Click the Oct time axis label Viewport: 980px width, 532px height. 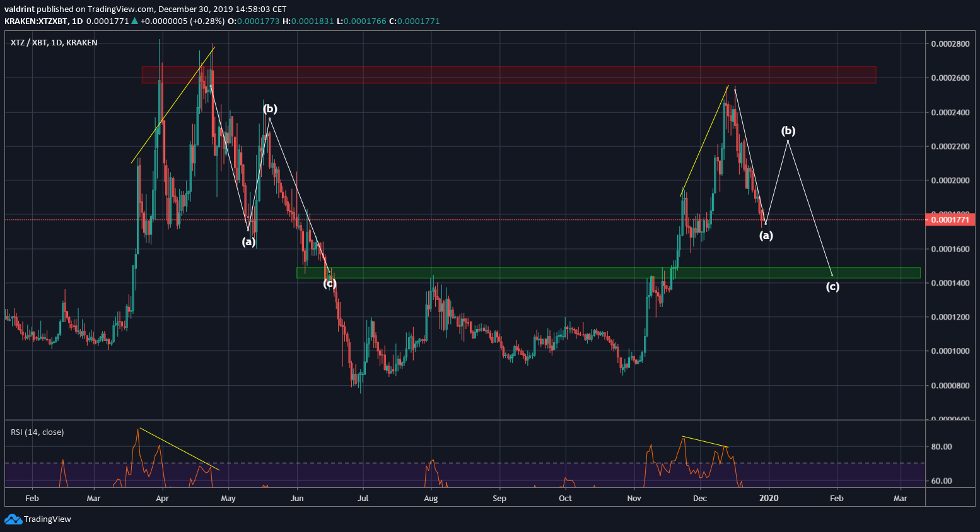pos(566,499)
